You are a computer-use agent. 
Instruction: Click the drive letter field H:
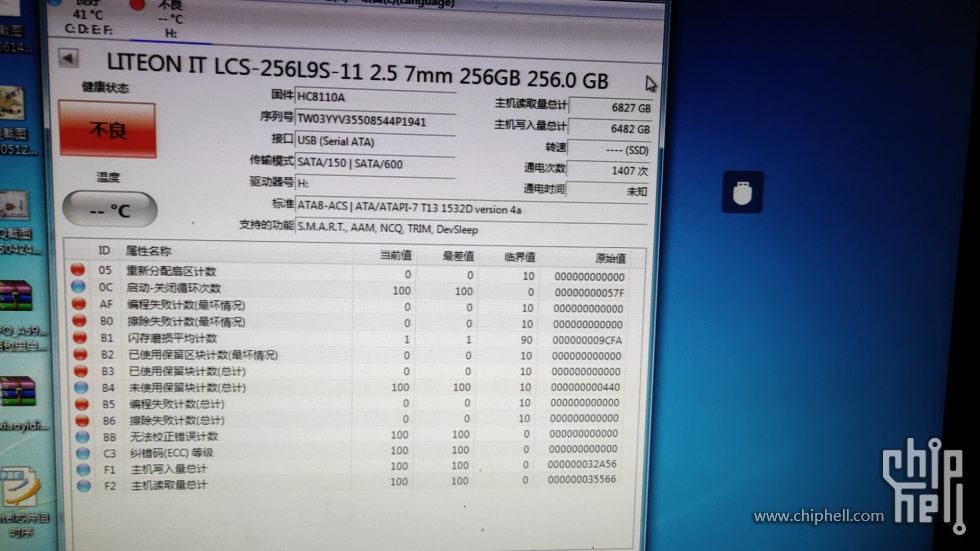[375, 184]
